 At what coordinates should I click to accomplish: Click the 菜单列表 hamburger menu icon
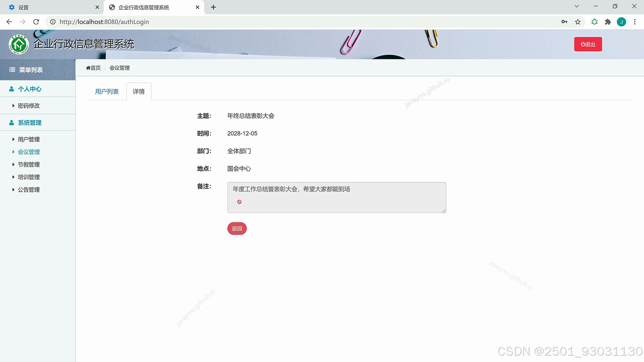tap(12, 70)
